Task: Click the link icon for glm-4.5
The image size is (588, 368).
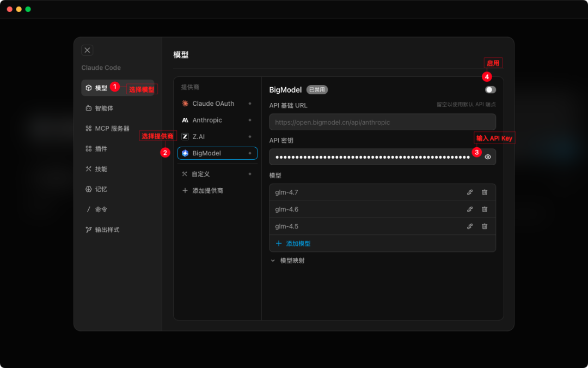Action: coord(470,226)
